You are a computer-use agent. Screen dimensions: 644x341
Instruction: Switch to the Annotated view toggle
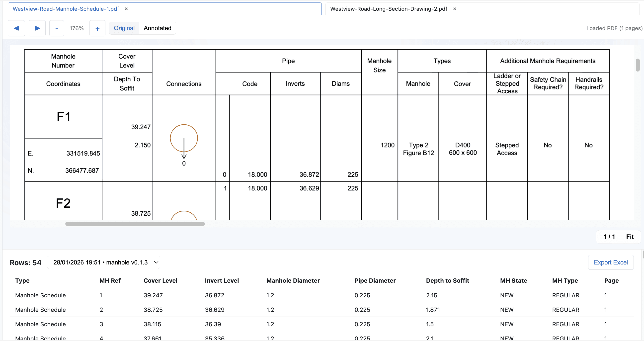[x=157, y=28]
